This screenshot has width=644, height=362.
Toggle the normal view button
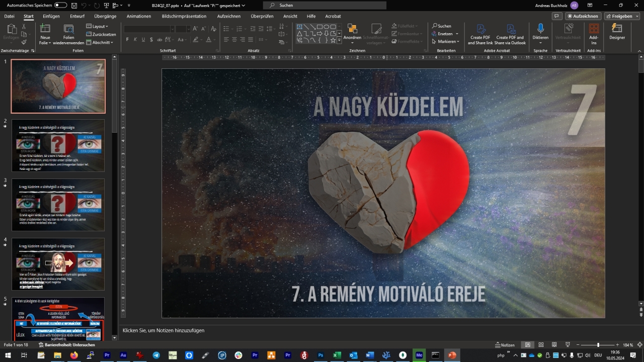click(527, 345)
